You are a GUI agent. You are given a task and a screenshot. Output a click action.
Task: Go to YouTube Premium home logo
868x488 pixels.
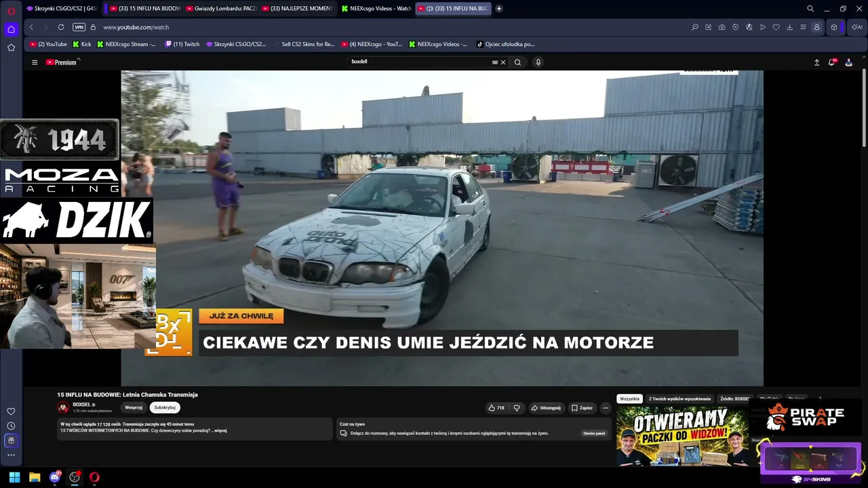[x=62, y=62]
